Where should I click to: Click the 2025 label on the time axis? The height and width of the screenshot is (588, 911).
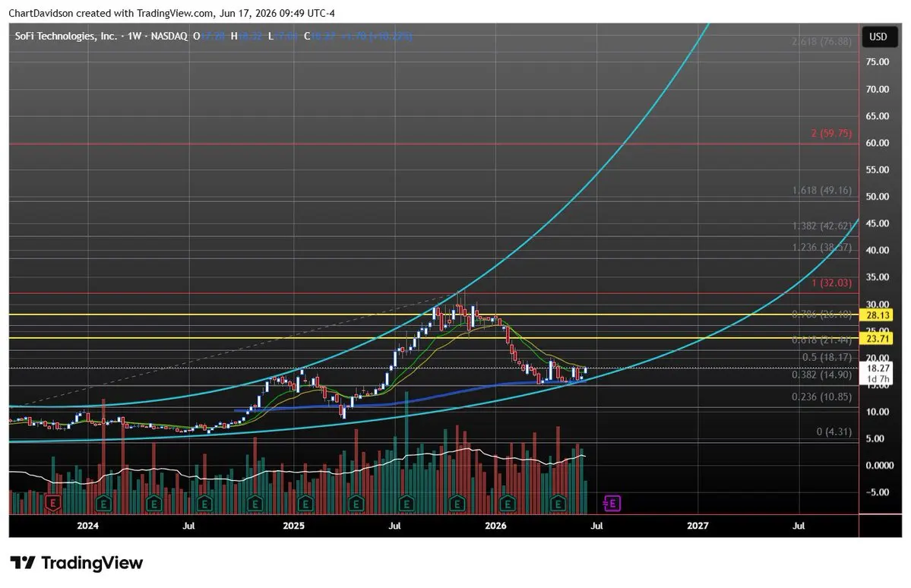click(x=293, y=526)
